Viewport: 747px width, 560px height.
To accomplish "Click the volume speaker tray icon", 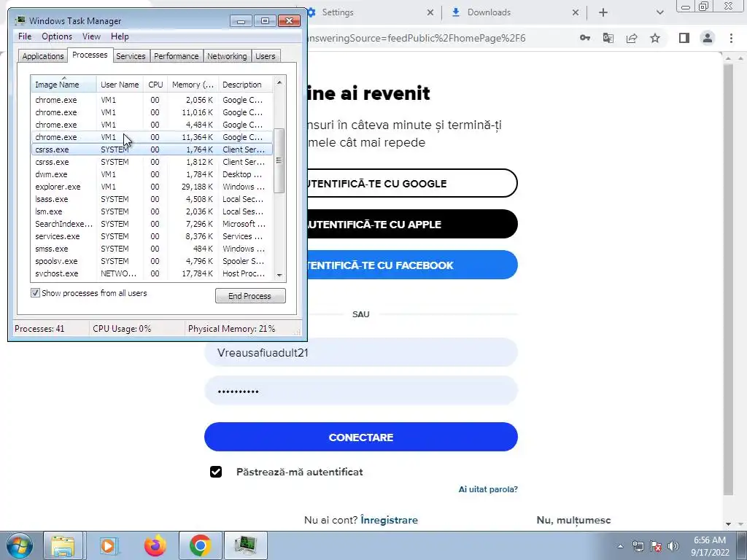I will pyautogui.click(x=673, y=546).
